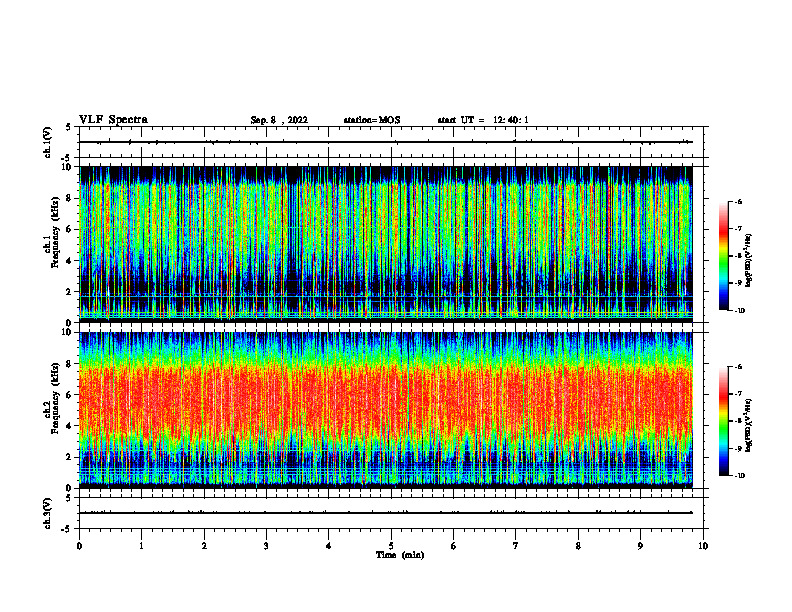The image size is (792, 612).
Task: Select the "Time (min)" x-axis label
Action: pyautogui.click(x=400, y=555)
